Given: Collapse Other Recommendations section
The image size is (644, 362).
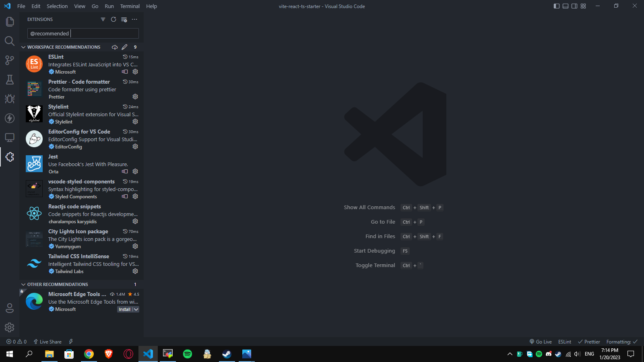Looking at the screenshot, I should (x=23, y=284).
